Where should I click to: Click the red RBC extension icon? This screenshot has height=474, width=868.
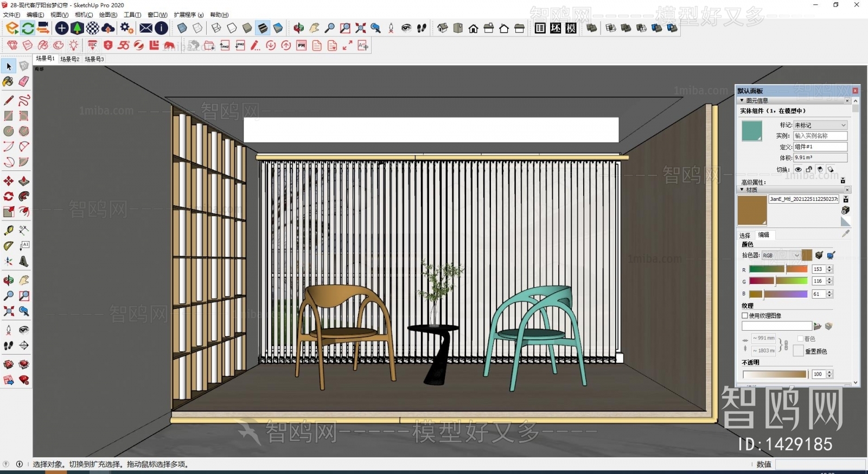pos(93,46)
